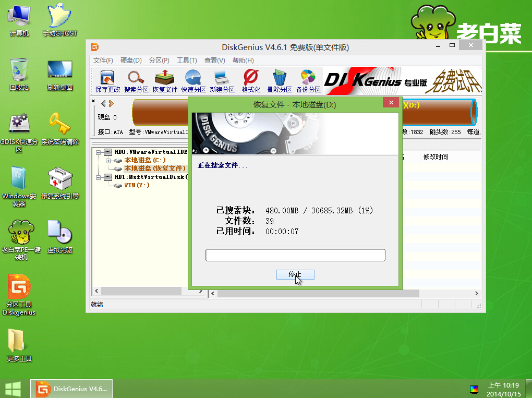Viewport: 532px width, 398px height.
Task: Expand the 本地磁盘(C:) tree node
Action: pyautogui.click(x=108, y=161)
